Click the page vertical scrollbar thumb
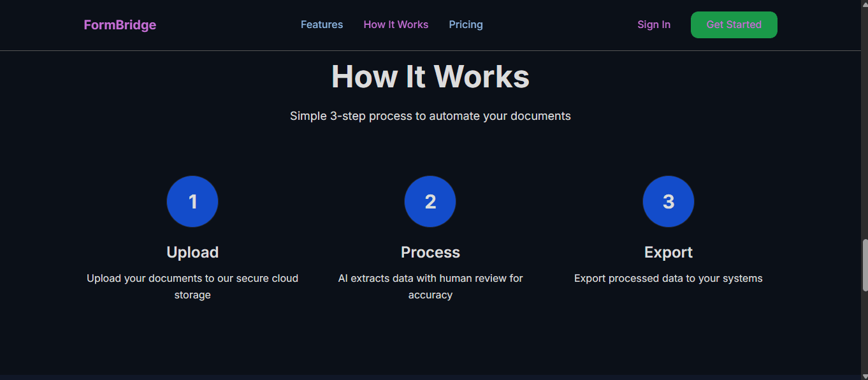 864,265
